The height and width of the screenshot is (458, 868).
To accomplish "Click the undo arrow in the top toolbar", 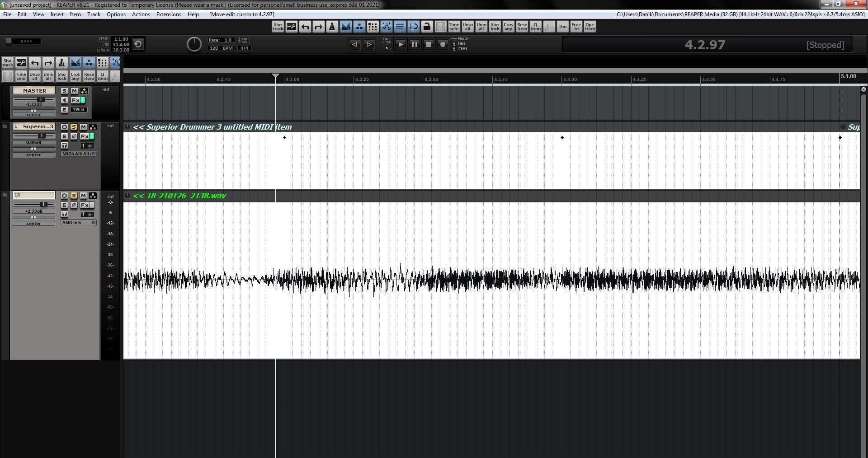I will (305, 27).
